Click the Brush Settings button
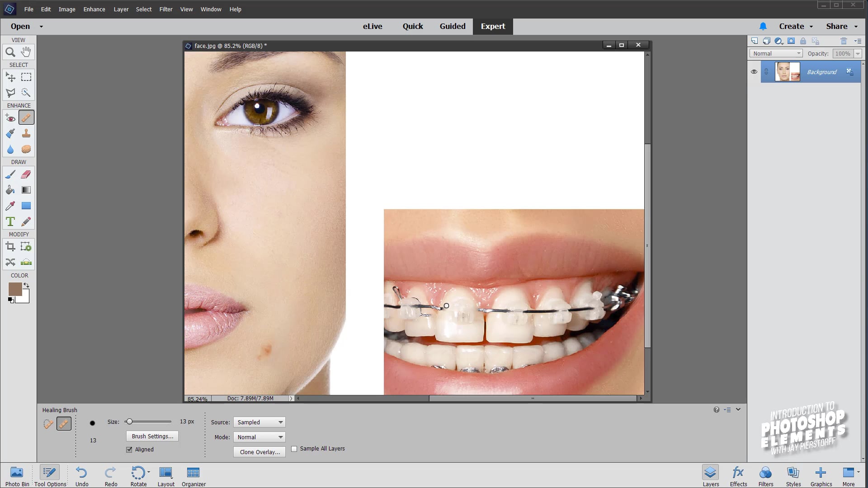This screenshot has width=868, height=488. click(152, 436)
